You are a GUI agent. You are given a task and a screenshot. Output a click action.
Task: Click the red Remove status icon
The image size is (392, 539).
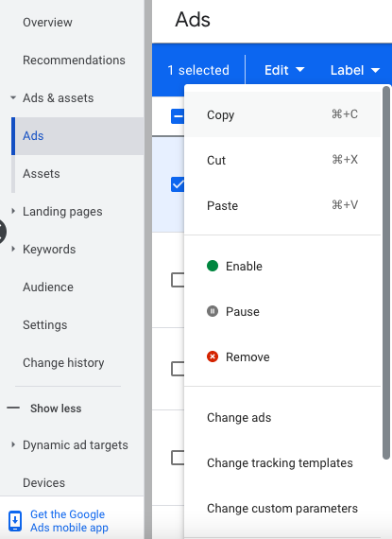point(213,356)
